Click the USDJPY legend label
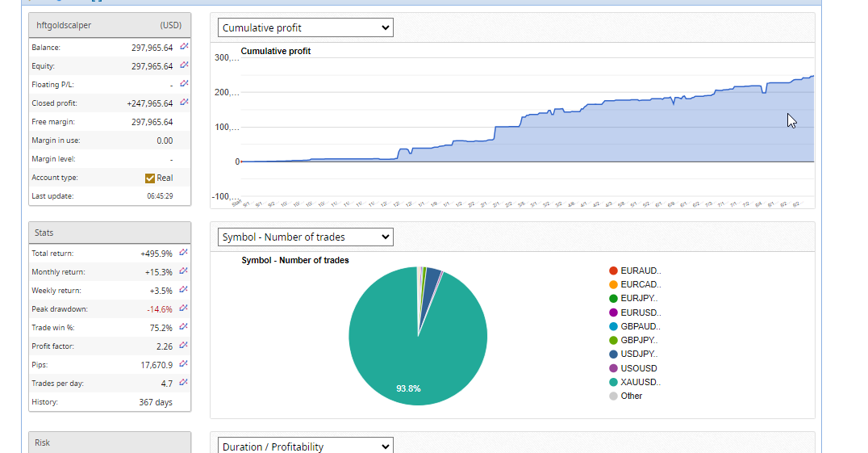Viewport: 868px width, 453px height. pos(641,354)
